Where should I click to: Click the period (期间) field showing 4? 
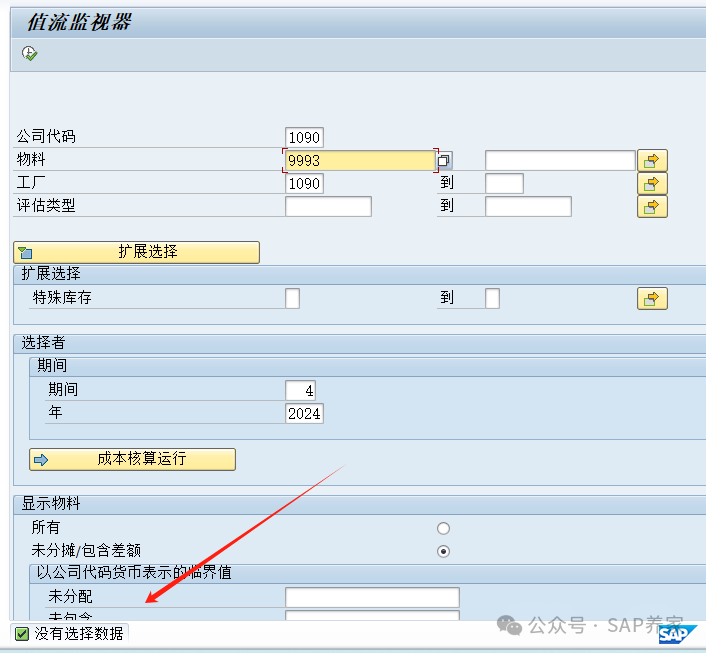point(300,390)
